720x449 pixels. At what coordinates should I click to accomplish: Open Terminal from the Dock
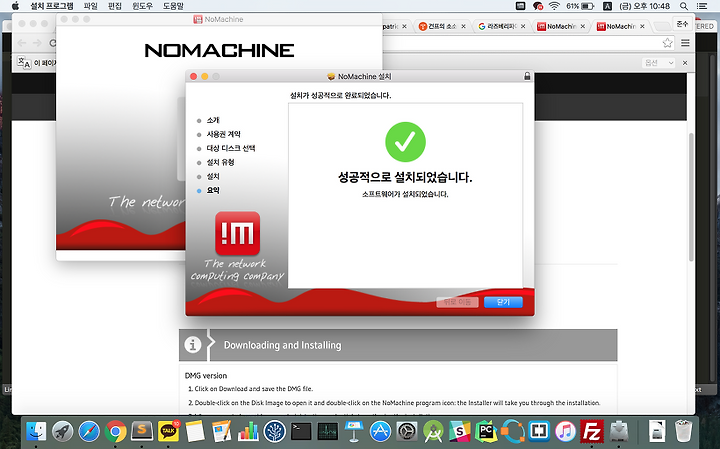pos(301,432)
